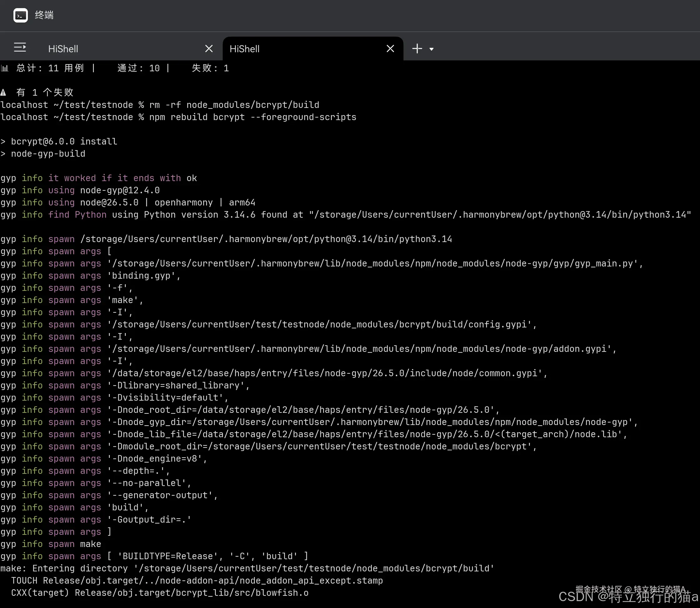Viewport: 700px width, 608px height.
Task: Click the arg '-Goutput_dir=.'
Action: (x=149, y=519)
